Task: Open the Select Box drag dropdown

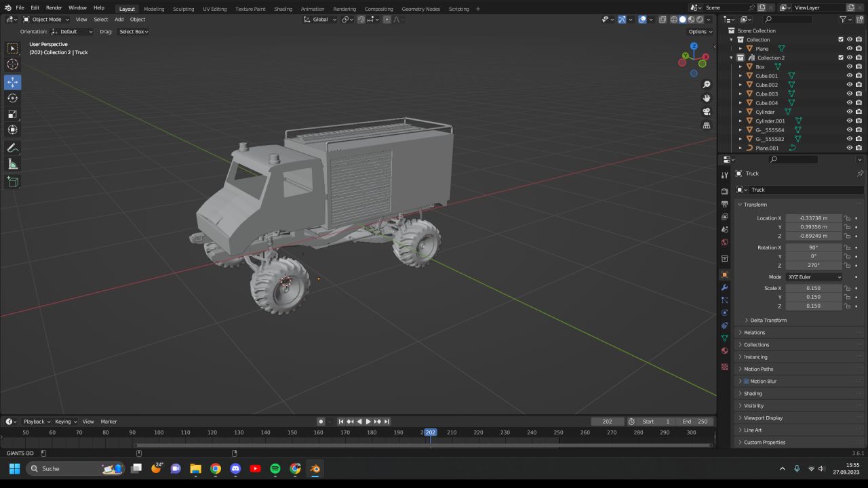Action: click(x=134, y=32)
